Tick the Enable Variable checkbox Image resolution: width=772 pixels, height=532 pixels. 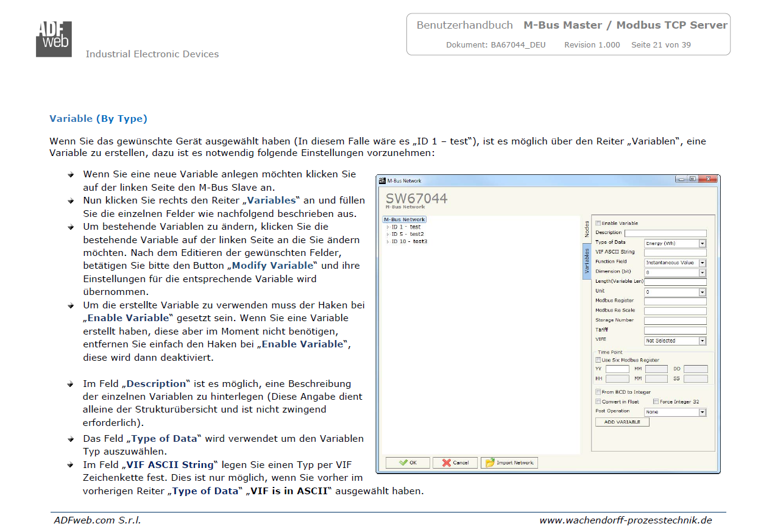pyautogui.click(x=598, y=223)
